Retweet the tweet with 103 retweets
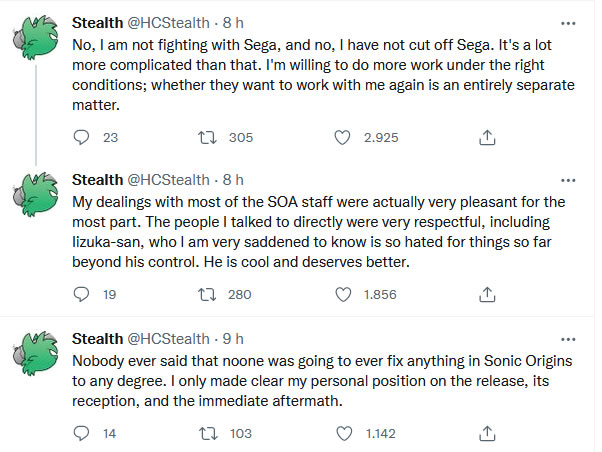 [x=208, y=434]
